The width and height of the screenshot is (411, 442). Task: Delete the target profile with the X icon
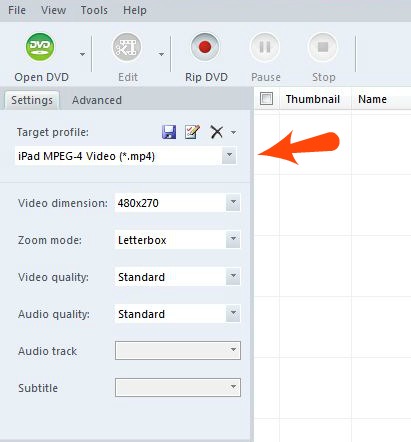click(x=217, y=132)
